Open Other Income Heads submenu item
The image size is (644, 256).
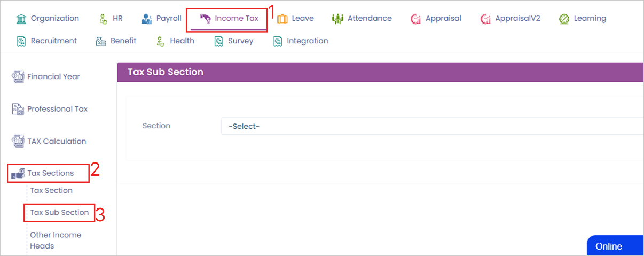[56, 241]
